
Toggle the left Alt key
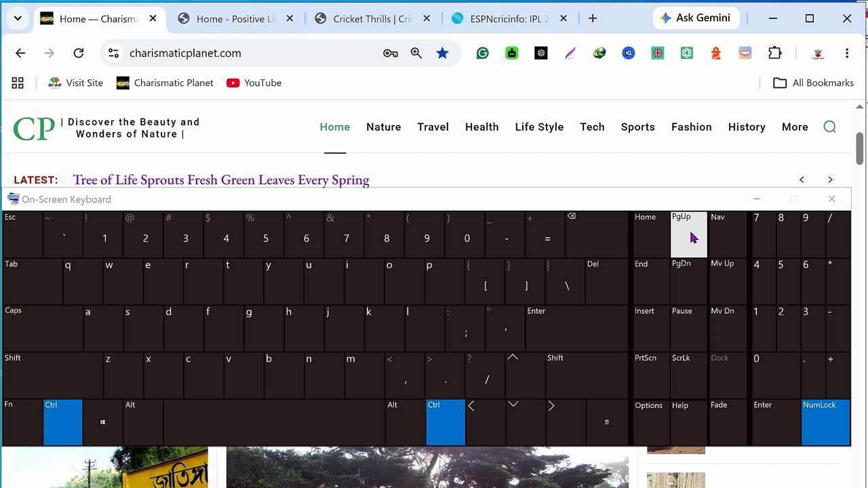[143, 422]
